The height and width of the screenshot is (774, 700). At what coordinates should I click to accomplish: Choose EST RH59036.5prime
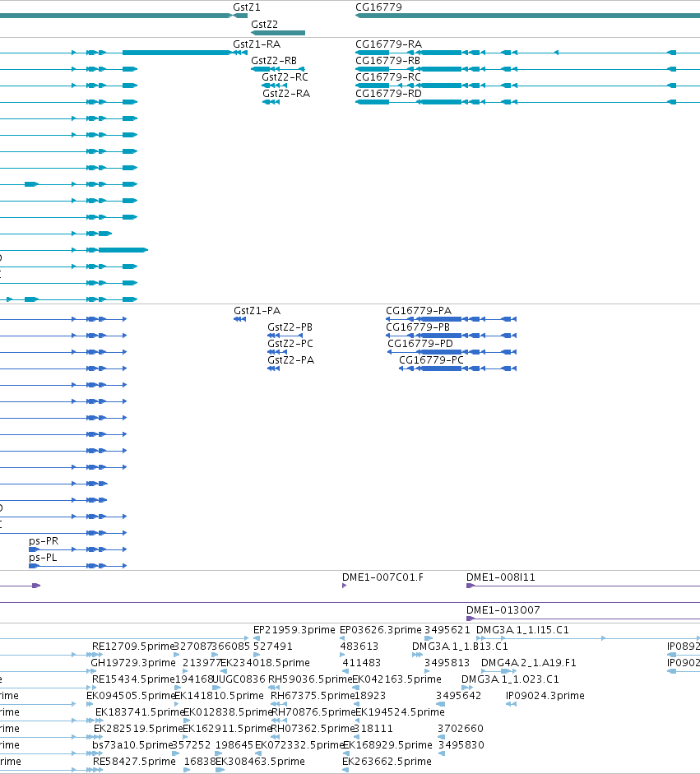pos(310,679)
